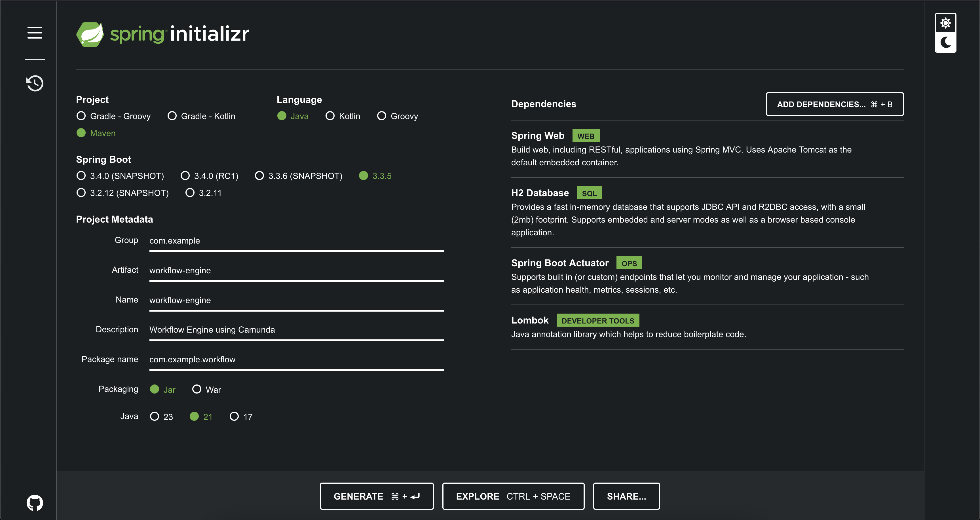Click the Packaging label
This screenshot has height=520, width=980.
tap(118, 389)
